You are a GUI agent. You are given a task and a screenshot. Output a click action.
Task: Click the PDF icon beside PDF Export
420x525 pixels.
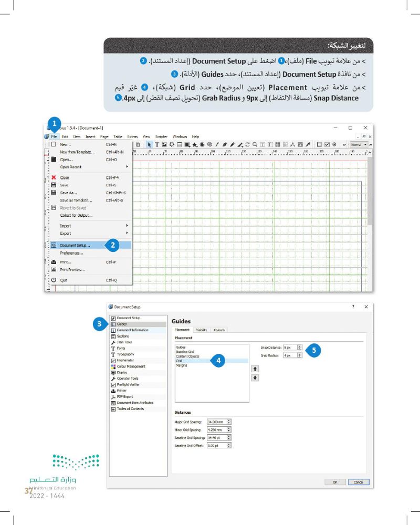113,397
